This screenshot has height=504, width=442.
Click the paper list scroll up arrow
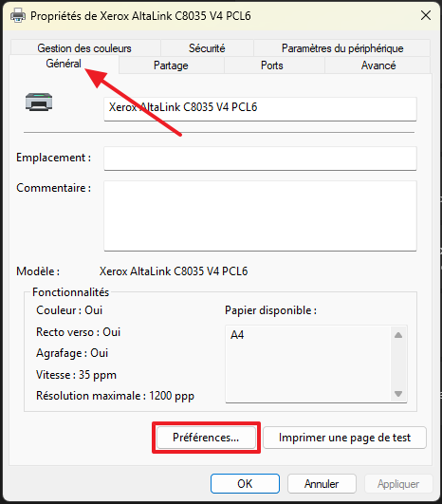click(398, 335)
